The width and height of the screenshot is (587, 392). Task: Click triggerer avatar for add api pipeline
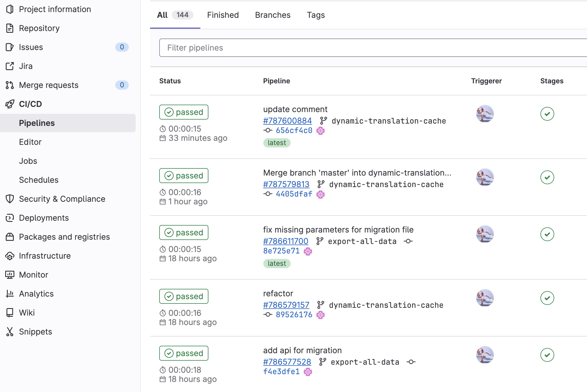click(485, 355)
